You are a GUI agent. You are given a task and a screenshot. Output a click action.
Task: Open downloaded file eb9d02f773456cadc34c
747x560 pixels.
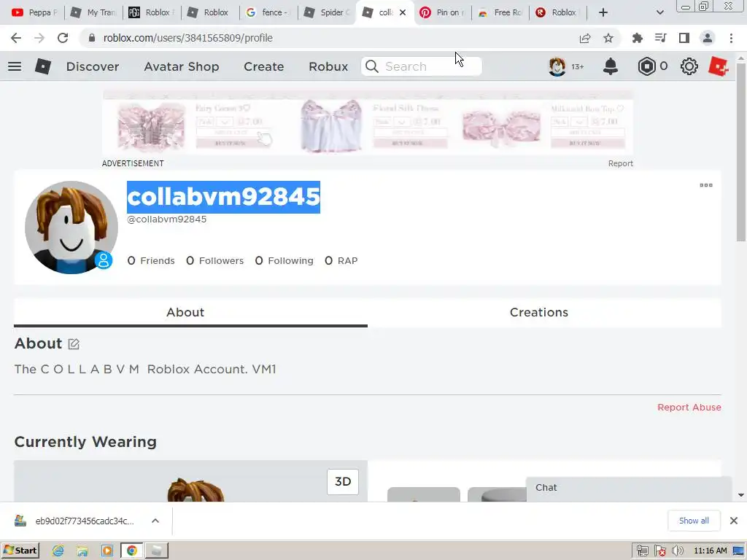click(75, 521)
